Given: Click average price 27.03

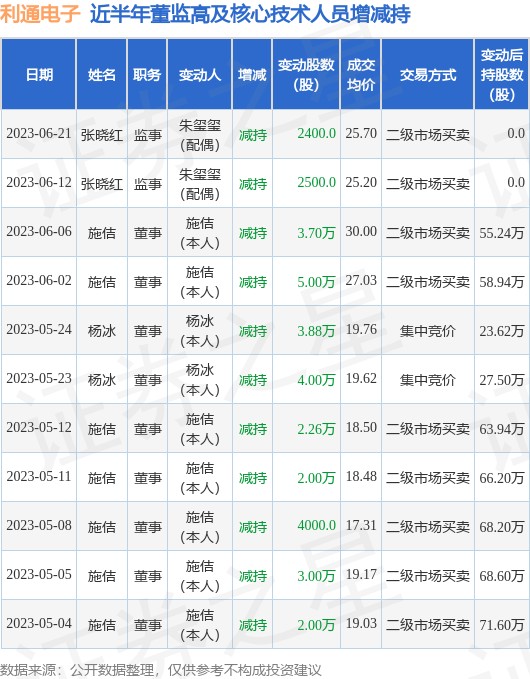Looking at the screenshot, I should 361,281.
